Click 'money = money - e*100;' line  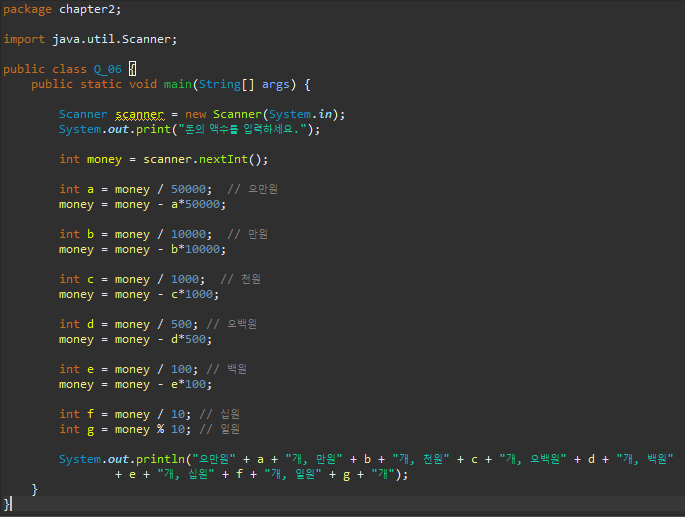click(x=135, y=385)
